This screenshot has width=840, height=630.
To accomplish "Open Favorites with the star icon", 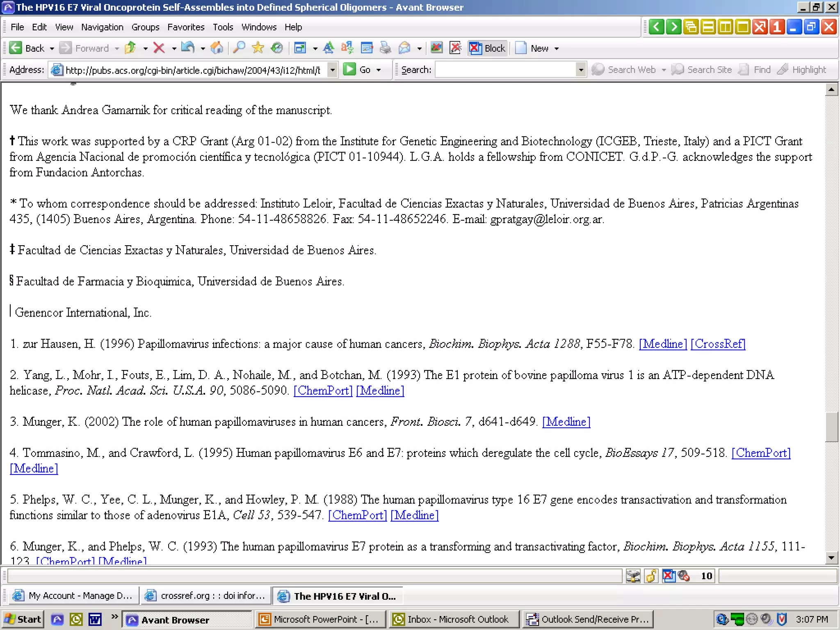I will point(258,48).
